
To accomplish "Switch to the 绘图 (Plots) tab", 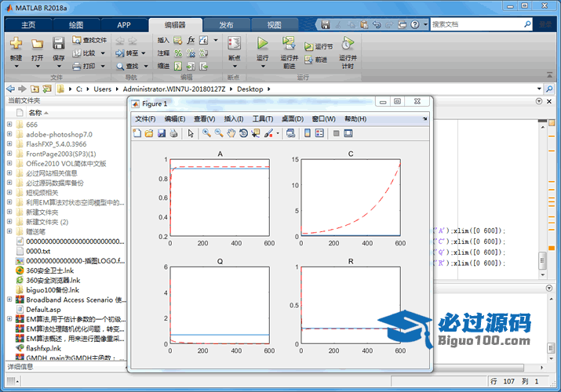I will (76, 24).
